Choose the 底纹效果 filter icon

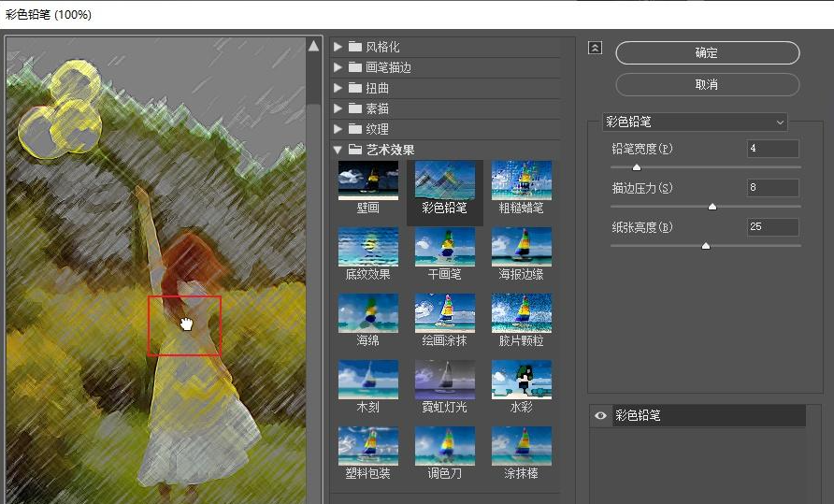tap(367, 247)
